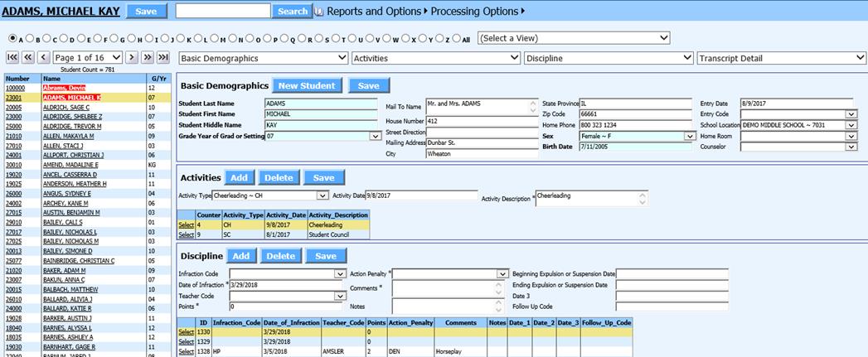Delete the selected Discipline record

point(279,256)
